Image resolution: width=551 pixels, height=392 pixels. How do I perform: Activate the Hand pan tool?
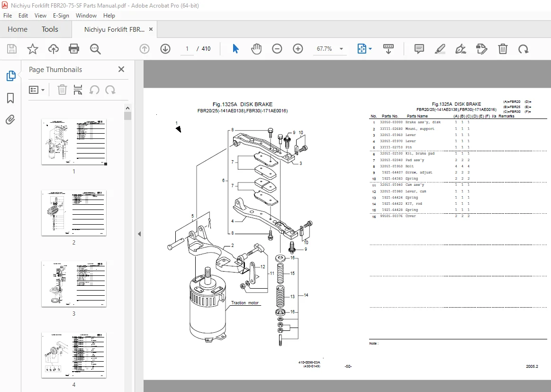tap(256, 49)
